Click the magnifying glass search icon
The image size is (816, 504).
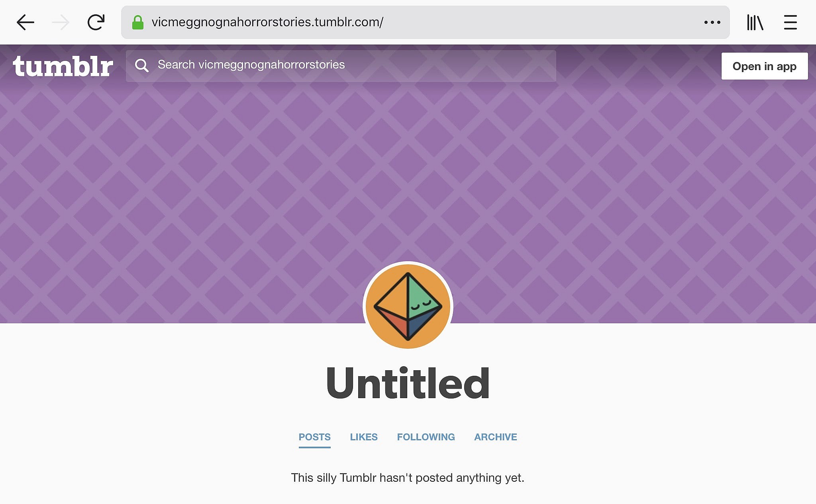[x=141, y=65]
